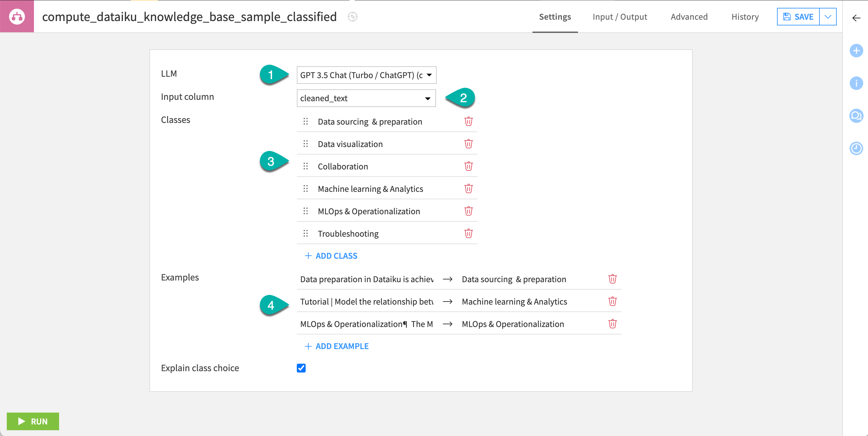This screenshot has height=436, width=868.
Task: Click the plus icon in the right sidebar
Action: (x=856, y=51)
